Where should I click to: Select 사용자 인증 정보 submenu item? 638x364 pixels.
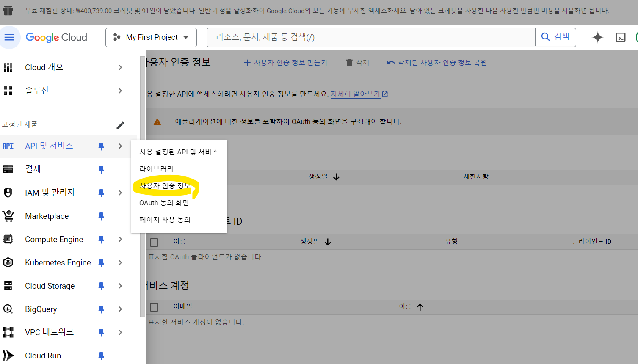point(179,186)
